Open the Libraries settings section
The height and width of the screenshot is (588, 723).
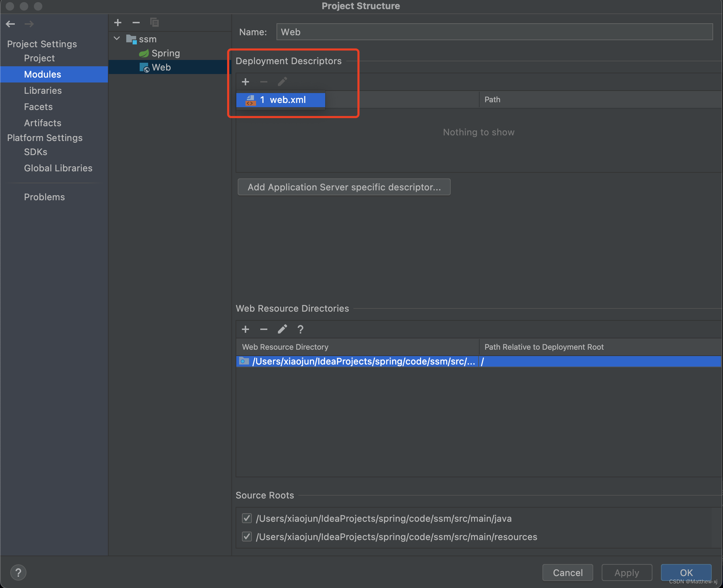(43, 91)
